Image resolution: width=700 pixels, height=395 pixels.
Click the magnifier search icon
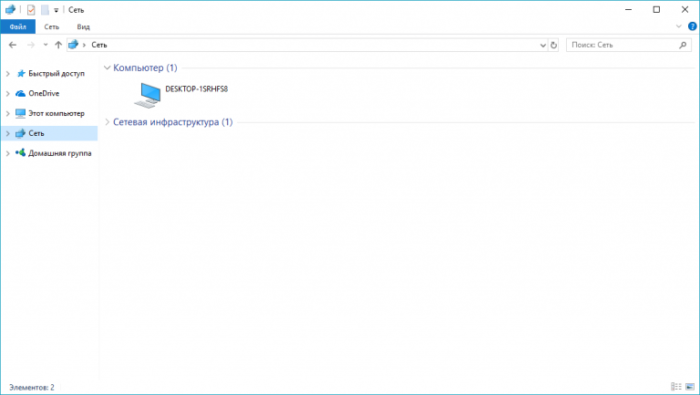coord(683,45)
